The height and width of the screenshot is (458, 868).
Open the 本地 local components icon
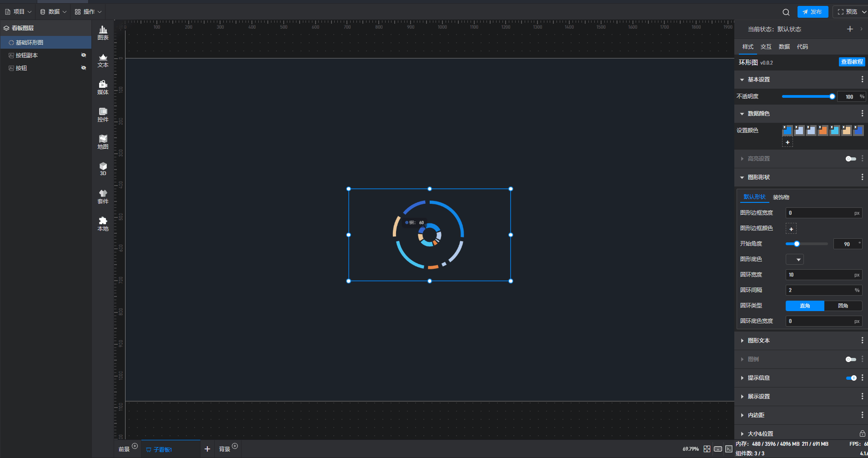[103, 224]
